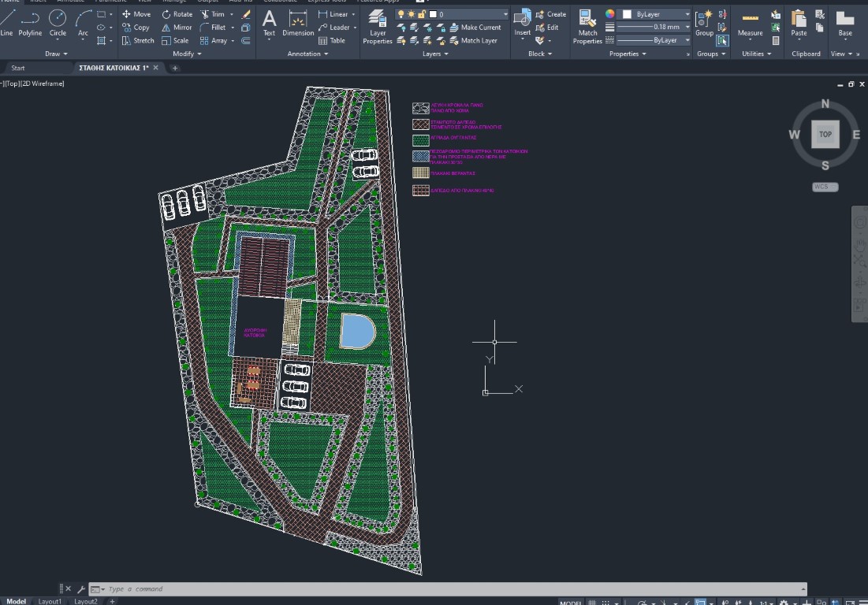The height and width of the screenshot is (605, 868).
Task: Choose the Dimension annotation tool
Action: [298, 22]
